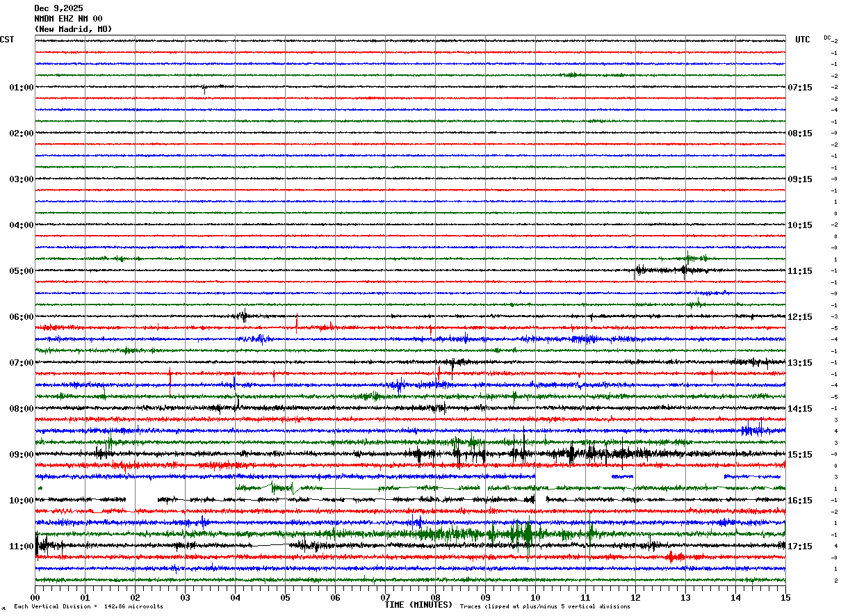Image resolution: width=841 pixels, height=616 pixels.
Task: Click the 07:15 UTC row label
Action: click(x=800, y=88)
